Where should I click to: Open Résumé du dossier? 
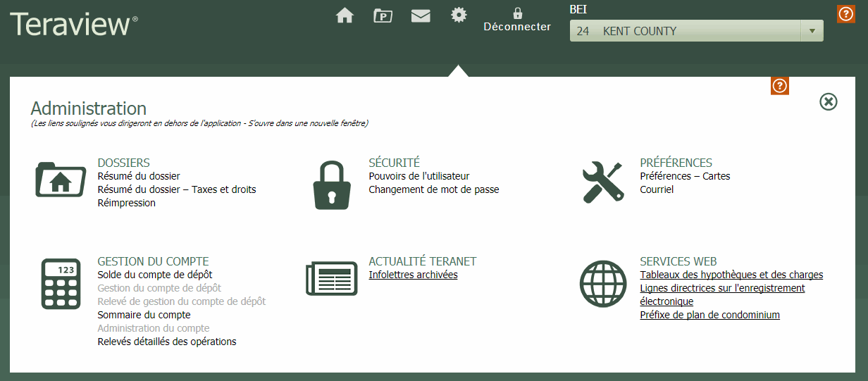pos(139,176)
